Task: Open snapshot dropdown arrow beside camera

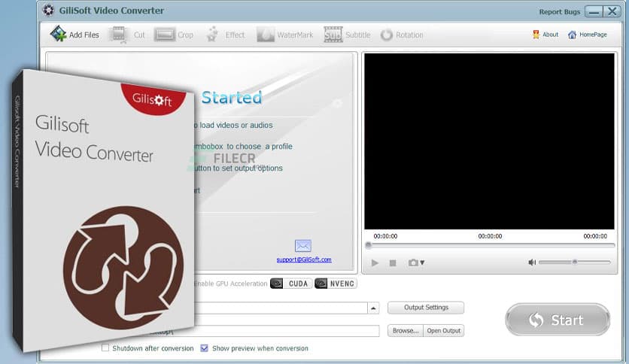Action: [x=422, y=262]
